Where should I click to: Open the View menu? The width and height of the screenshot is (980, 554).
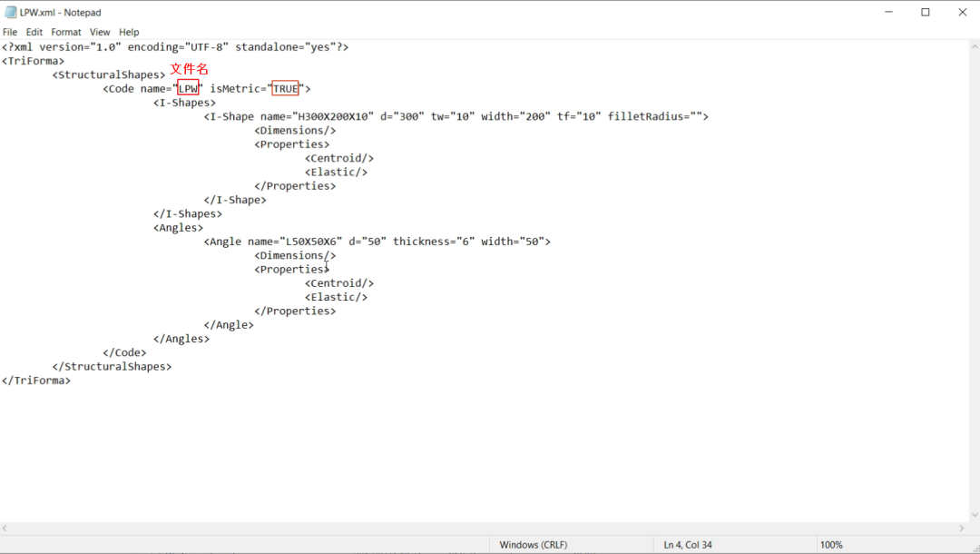pos(100,32)
